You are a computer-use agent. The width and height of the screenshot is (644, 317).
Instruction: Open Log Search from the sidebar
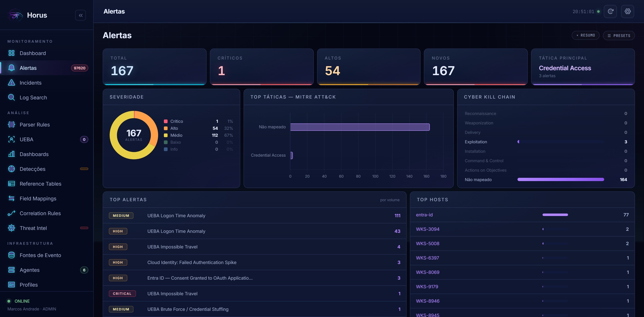coord(47,97)
